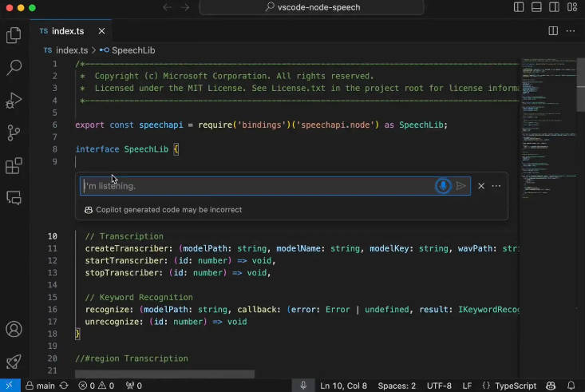585x392 pixels.
Task: Click the ports forwarded indicator
Action: click(133, 386)
